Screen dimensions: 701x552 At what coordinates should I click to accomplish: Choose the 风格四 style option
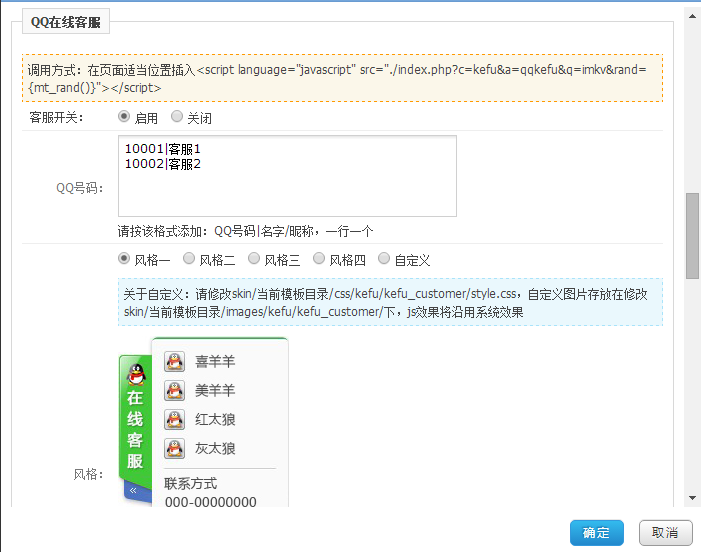click(319, 259)
